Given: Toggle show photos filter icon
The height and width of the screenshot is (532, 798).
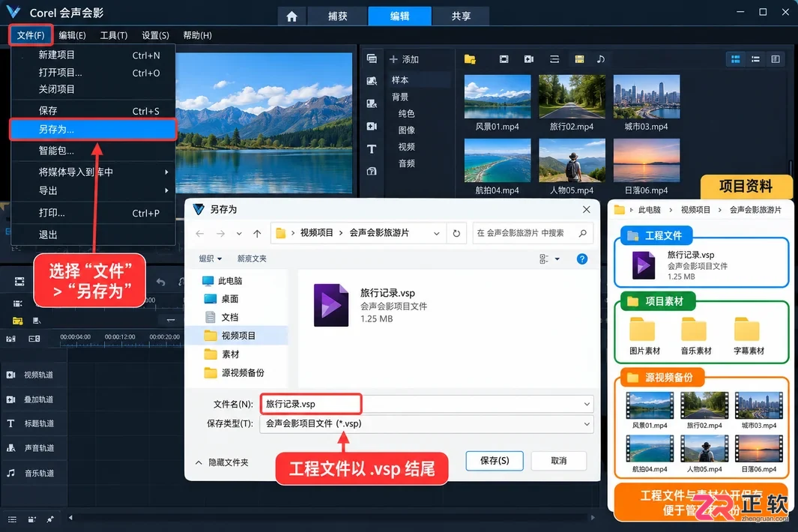Looking at the screenshot, I should pyautogui.click(x=579, y=59).
